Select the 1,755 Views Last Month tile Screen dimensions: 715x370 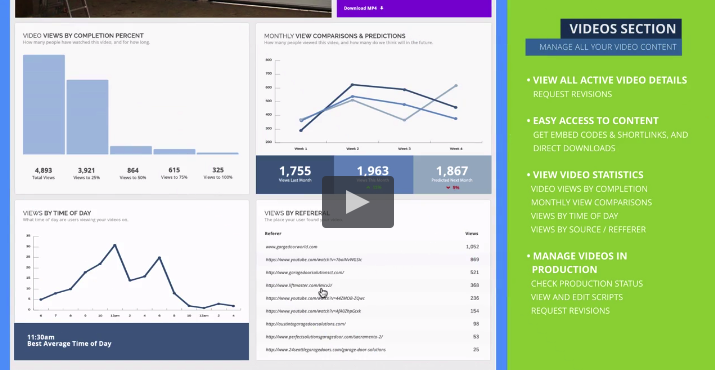pos(295,175)
